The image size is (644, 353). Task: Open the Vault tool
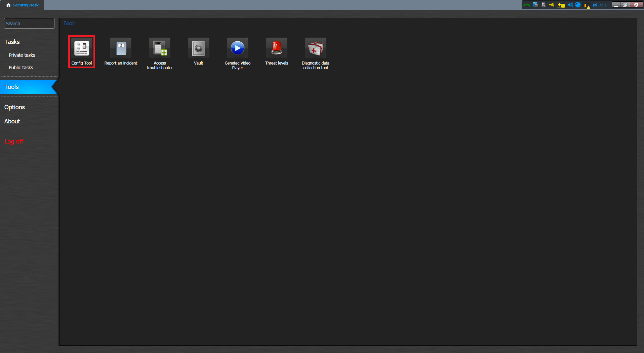(198, 49)
